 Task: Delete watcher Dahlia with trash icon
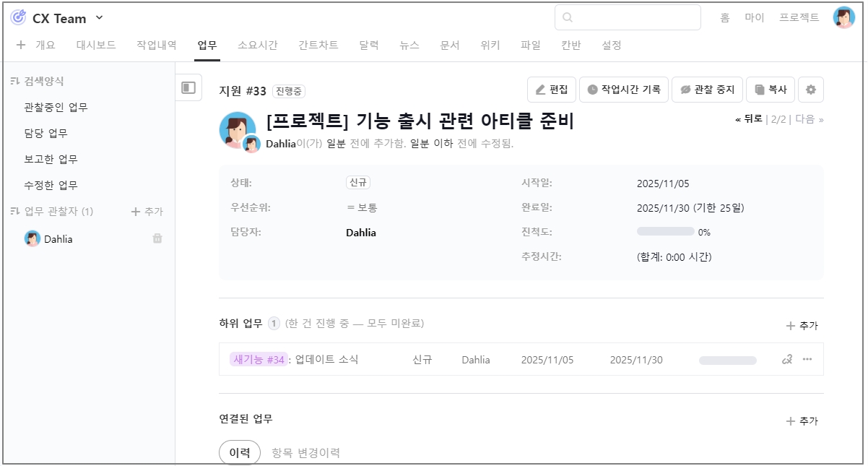coord(157,238)
